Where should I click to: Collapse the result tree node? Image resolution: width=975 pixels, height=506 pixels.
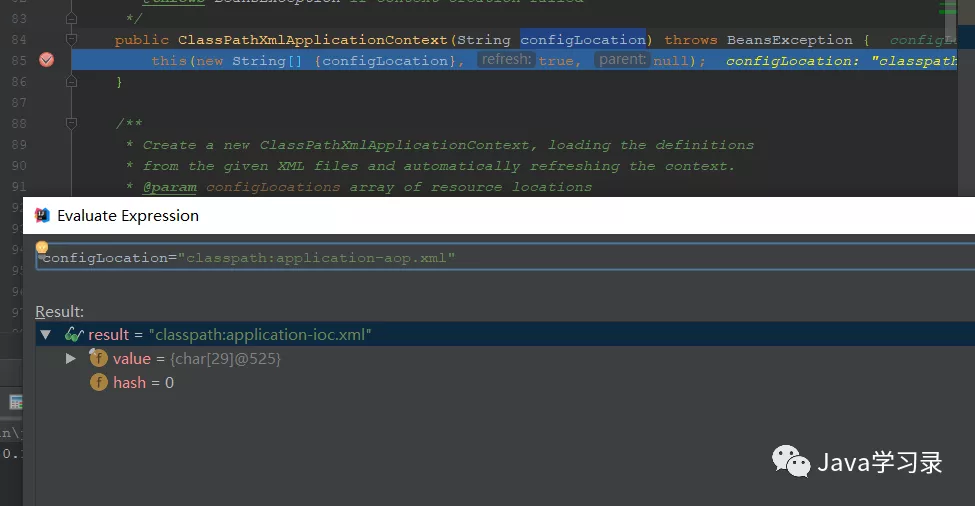pos(45,334)
